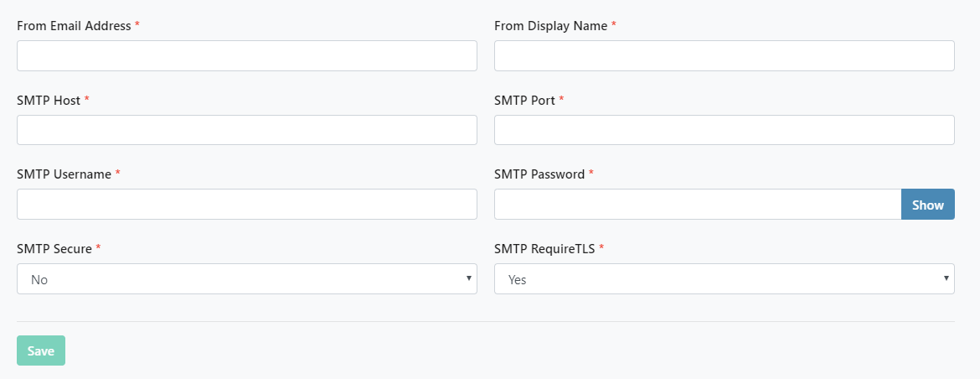The image size is (980, 379).
Task: Click the "SMTP Secure" label text
Action: coord(54,249)
